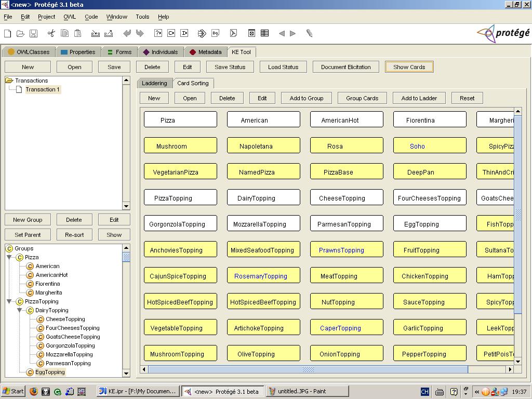Open a project with the folder icon
This screenshot has width=532, height=399.
pos(20,33)
